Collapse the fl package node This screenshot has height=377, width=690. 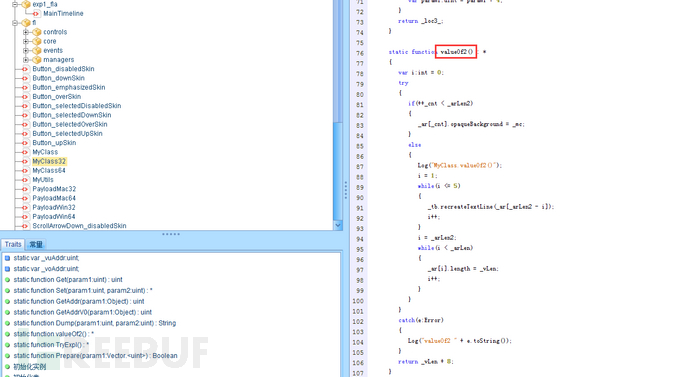pyautogui.click(x=15, y=23)
